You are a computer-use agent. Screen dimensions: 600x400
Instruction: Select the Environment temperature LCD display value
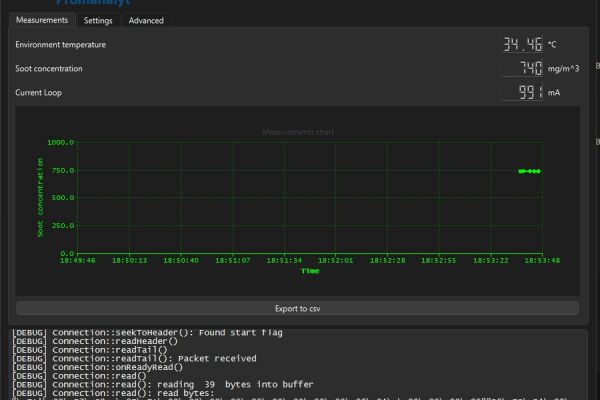click(522, 44)
